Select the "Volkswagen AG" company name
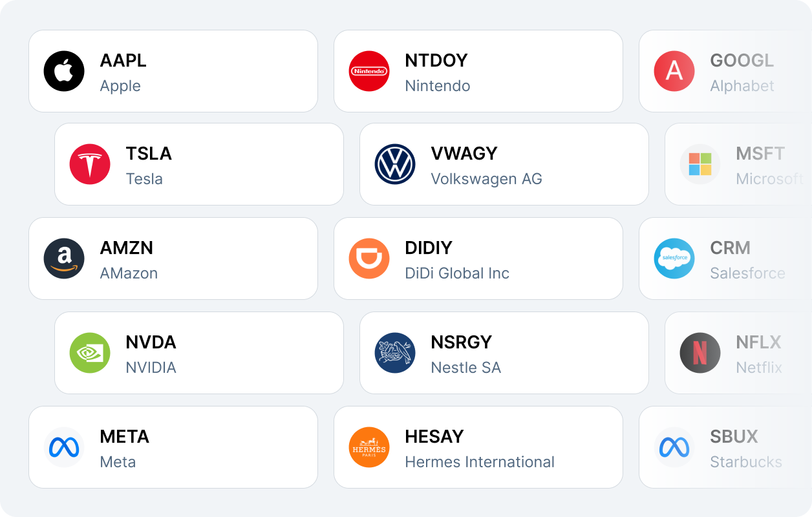 [486, 179]
